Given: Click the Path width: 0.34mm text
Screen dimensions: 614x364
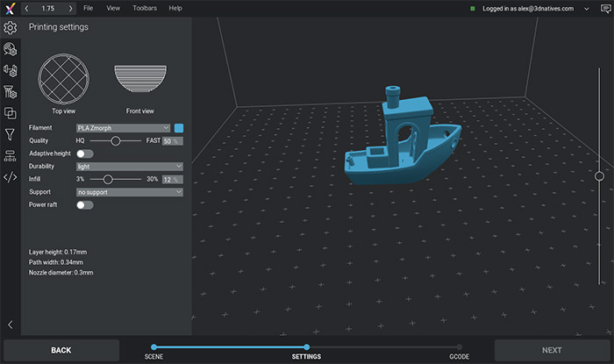Looking at the screenshot, I should (55, 262).
